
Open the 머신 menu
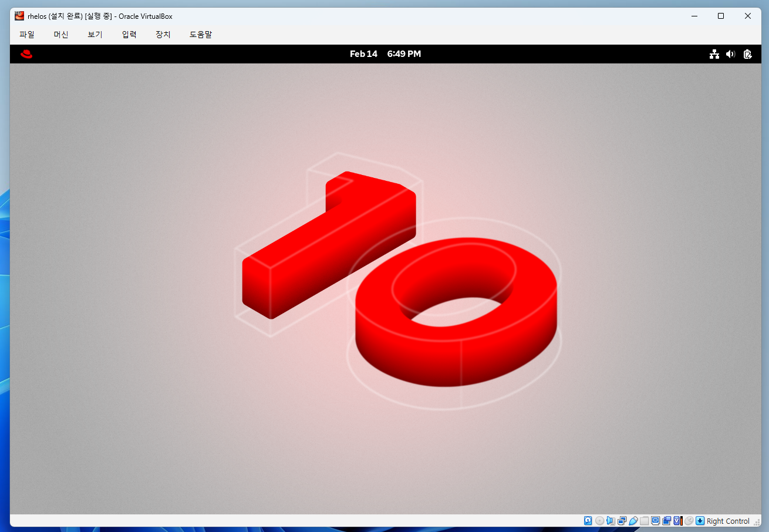pyautogui.click(x=60, y=34)
